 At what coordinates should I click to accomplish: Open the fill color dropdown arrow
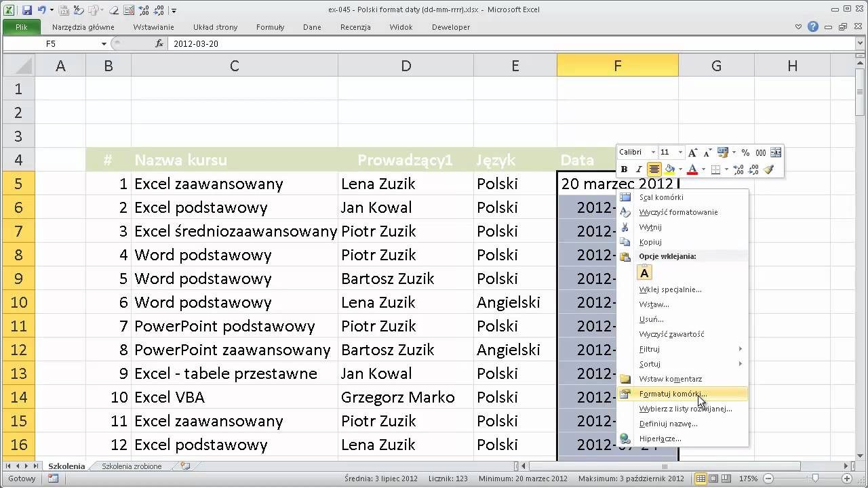[680, 169]
